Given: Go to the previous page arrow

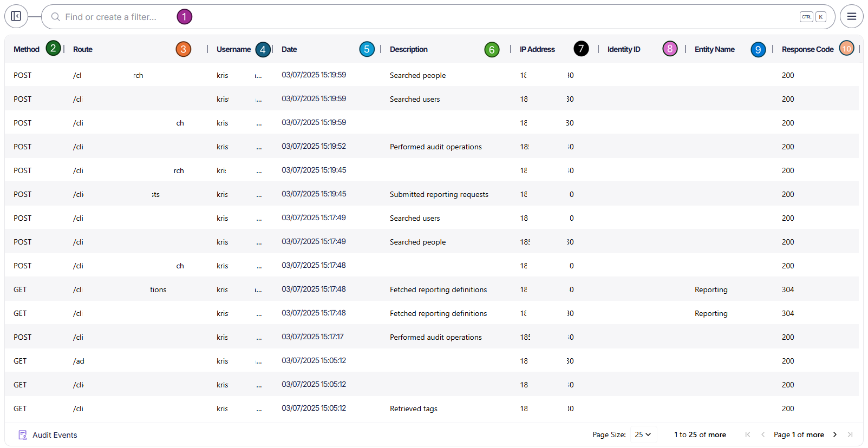Looking at the screenshot, I should [x=763, y=434].
